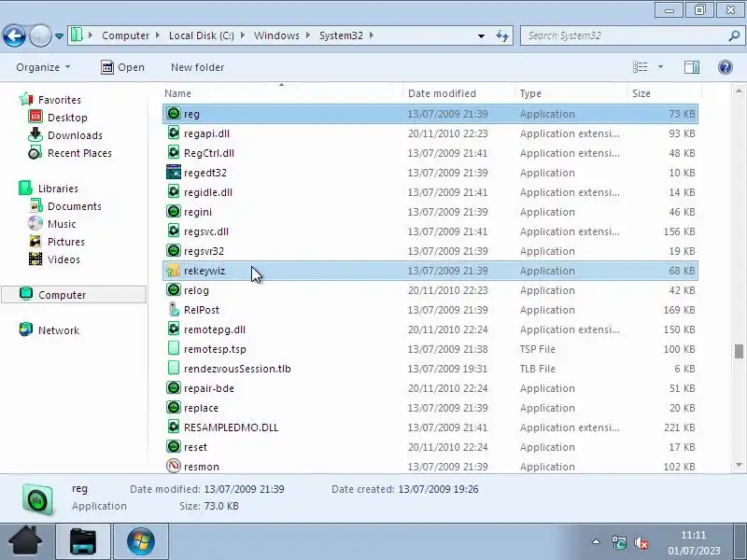Image resolution: width=747 pixels, height=560 pixels.
Task: Select the remotesp.tsp file icon
Action: coord(174,348)
